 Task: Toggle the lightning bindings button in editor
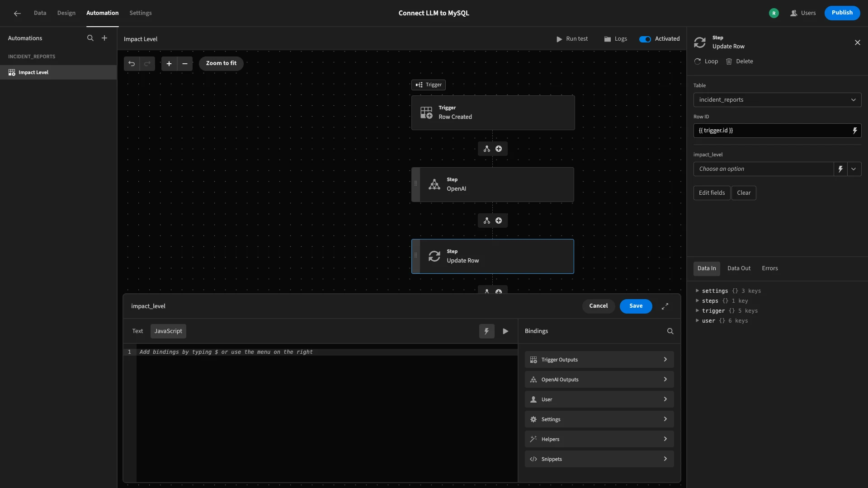tap(487, 331)
